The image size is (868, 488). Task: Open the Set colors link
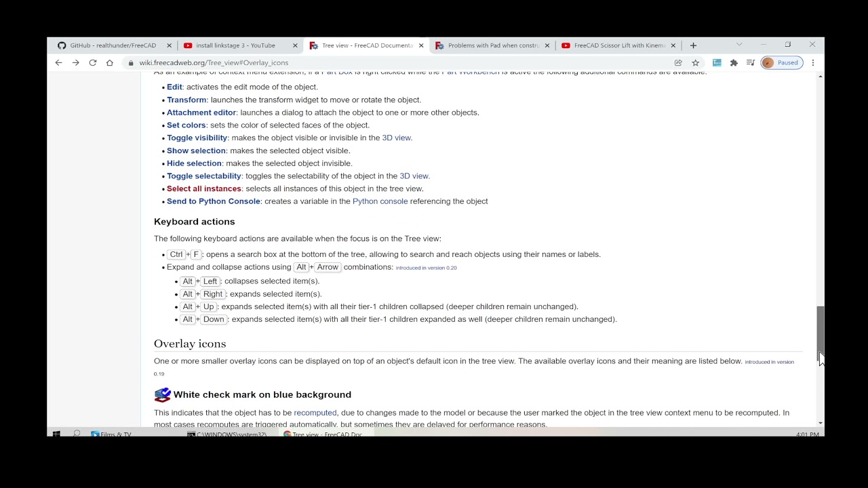tap(186, 125)
